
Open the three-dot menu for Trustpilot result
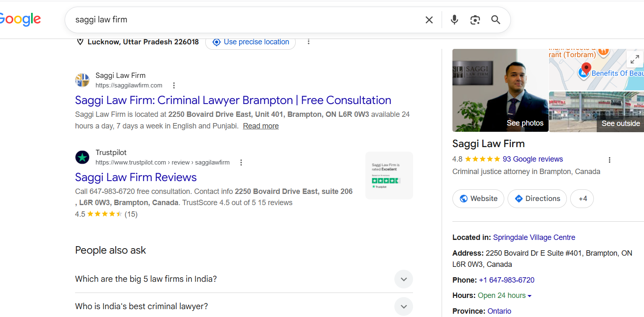(x=241, y=162)
